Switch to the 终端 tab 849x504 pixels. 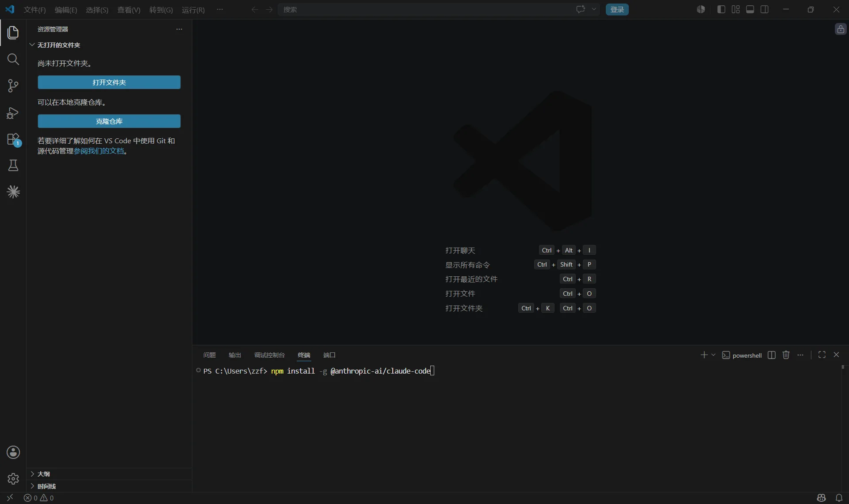[304, 355]
